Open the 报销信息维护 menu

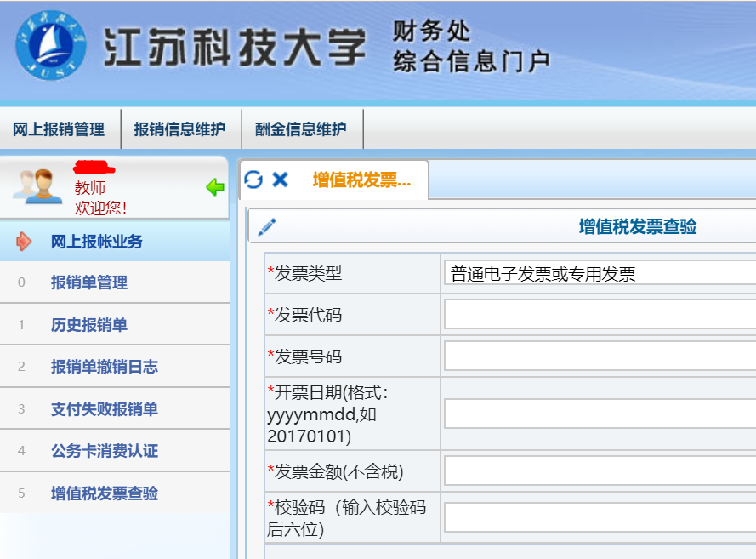point(179,129)
